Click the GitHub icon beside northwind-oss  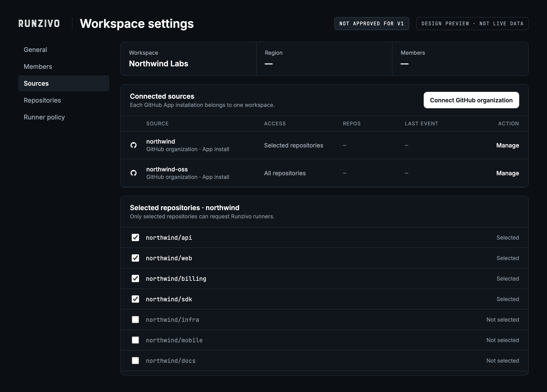coord(133,173)
